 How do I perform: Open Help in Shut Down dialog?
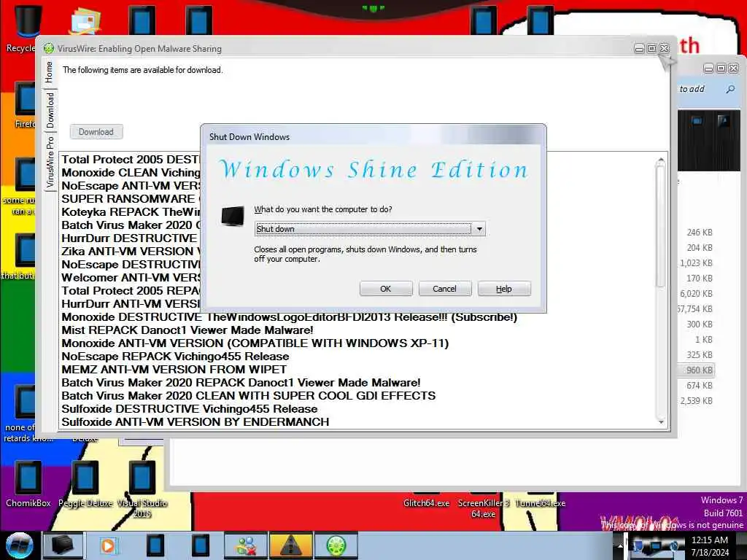pos(503,289)
